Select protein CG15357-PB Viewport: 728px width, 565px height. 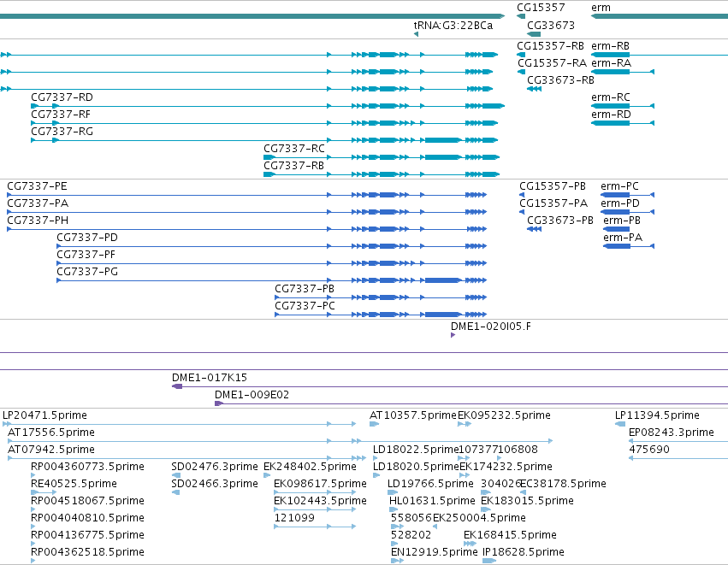click(553, 186)
